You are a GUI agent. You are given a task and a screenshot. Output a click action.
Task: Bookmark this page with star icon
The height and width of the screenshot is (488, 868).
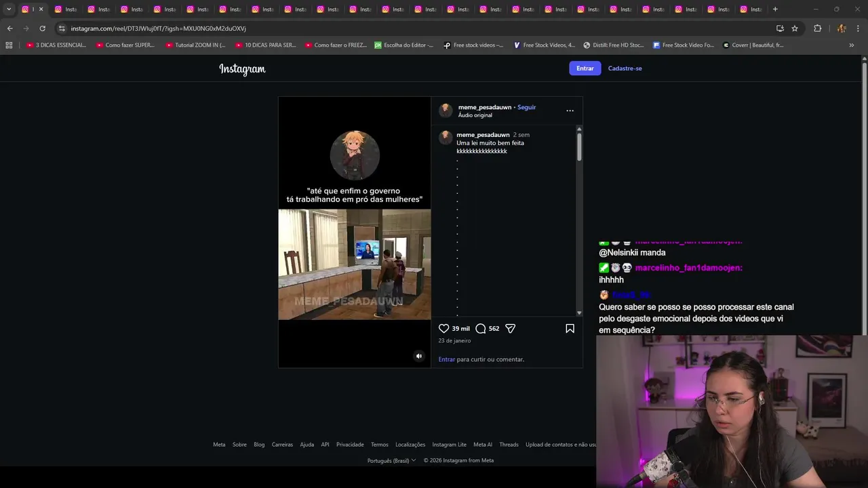click(795, 28)
